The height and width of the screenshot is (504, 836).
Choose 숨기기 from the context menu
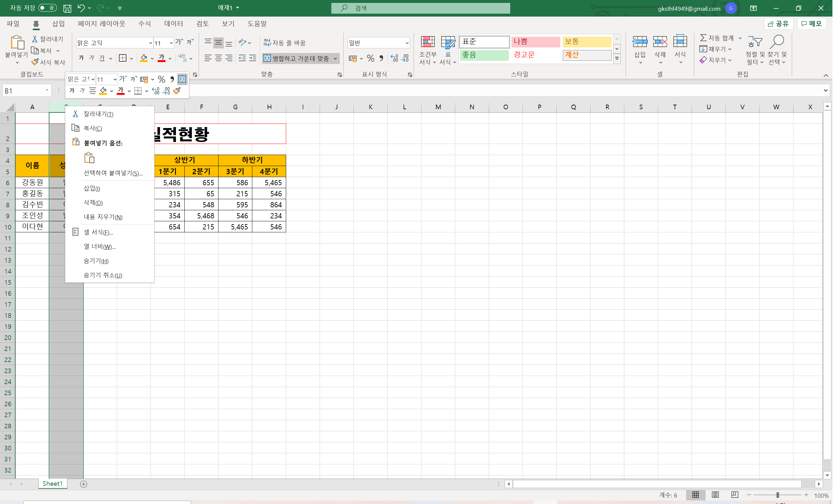point(96,261)
